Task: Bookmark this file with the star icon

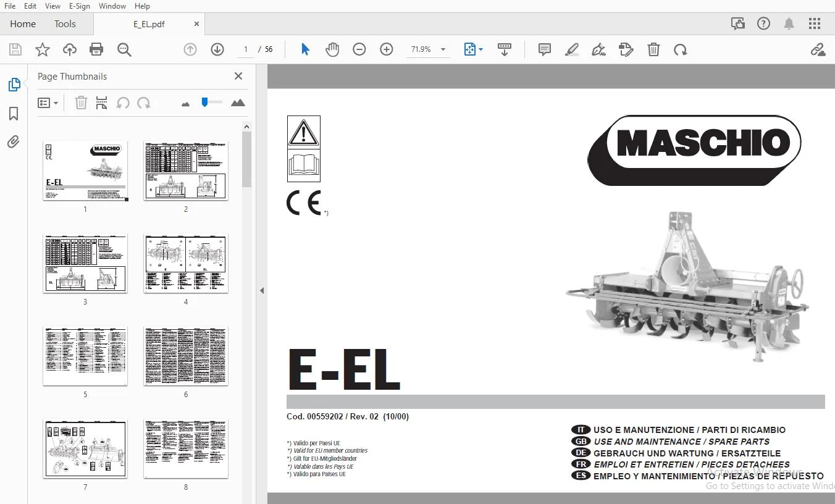Action: point(43,50)
